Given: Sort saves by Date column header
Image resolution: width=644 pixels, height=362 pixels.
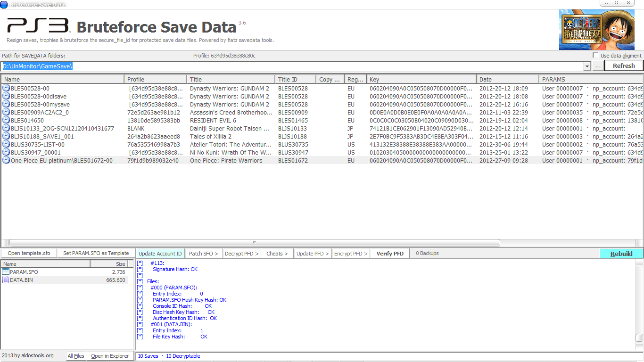Looking at the screenshot, I should (x=508, y=79).
